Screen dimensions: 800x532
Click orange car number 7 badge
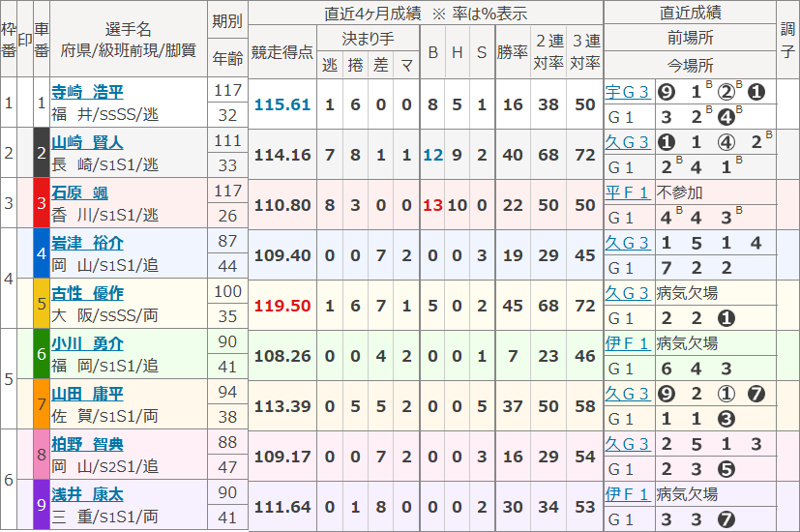tap(42, 404)
